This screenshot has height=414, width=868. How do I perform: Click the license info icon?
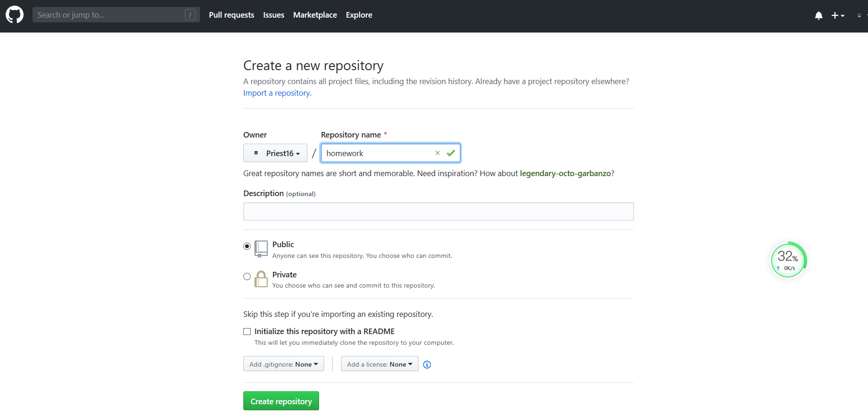427,365
